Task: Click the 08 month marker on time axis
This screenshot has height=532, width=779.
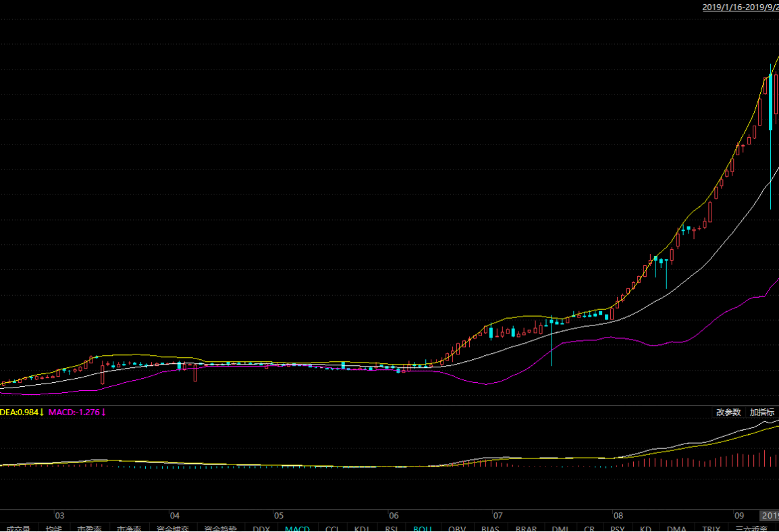Action: (x=618, y=516)
